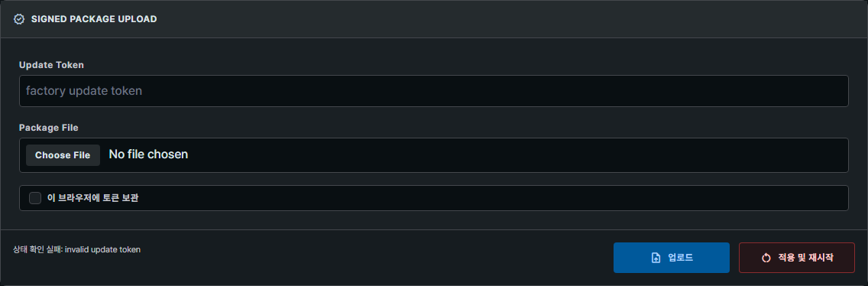The width and height of the screenshot is (868, 286).
Task: Click the invalid update token status message
Action: pyautogui.click(x=103, y=249)
